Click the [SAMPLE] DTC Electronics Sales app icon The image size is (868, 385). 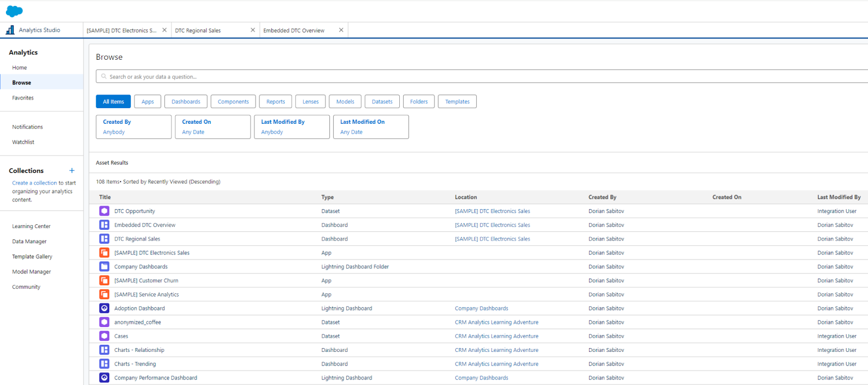click(104, 253)
